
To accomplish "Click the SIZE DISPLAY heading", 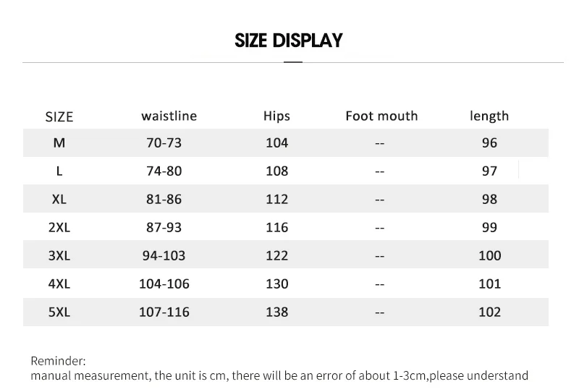I will [x=288, y=41].
